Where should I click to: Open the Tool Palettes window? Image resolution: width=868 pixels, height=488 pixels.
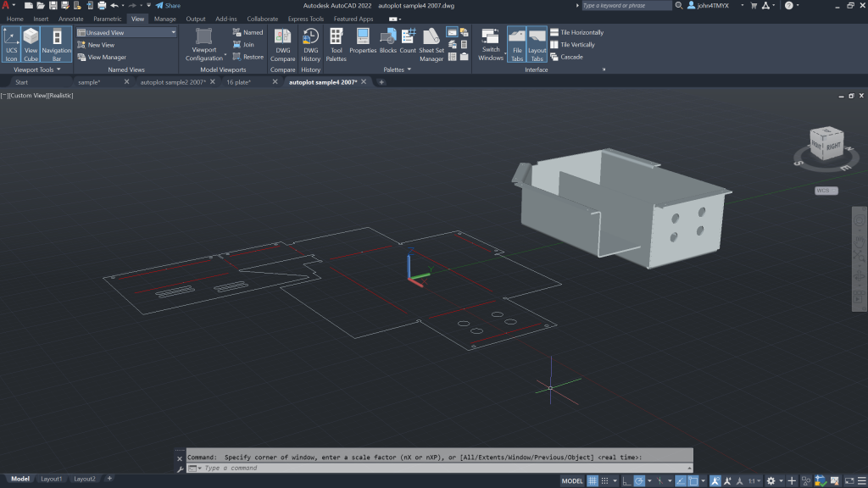pos(337,44)
